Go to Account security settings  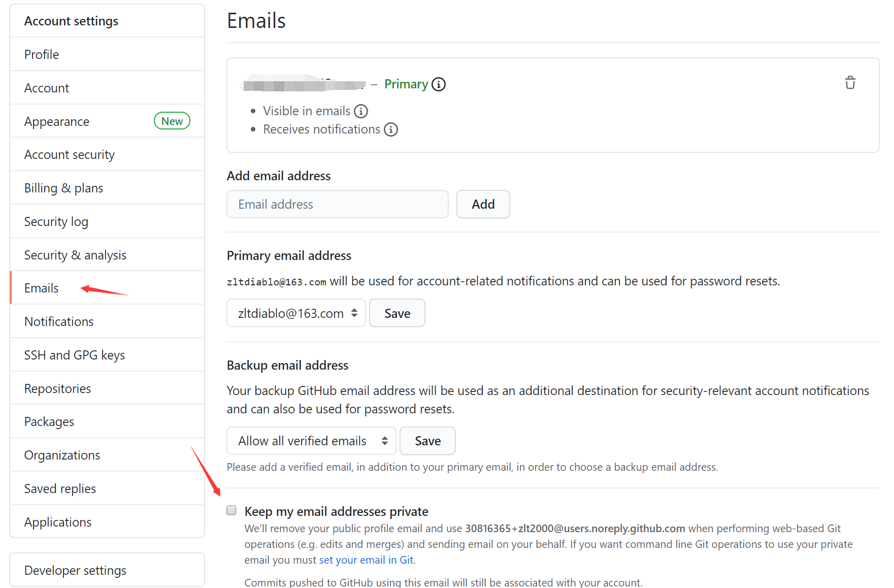click(70, 154)
